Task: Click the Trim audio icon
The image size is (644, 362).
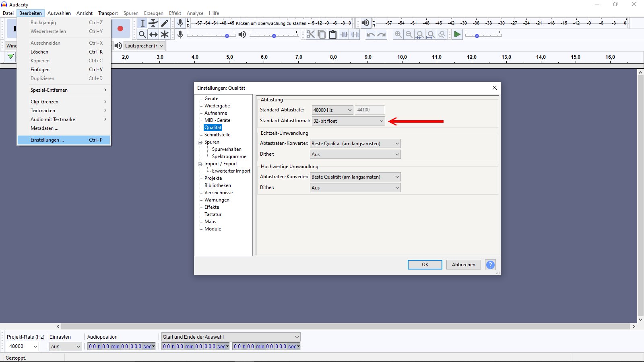Action: pos(344,35)
